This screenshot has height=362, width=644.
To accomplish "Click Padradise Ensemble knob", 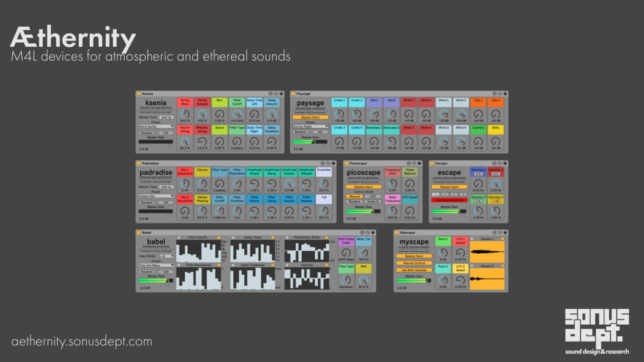I will click(324, 184).
